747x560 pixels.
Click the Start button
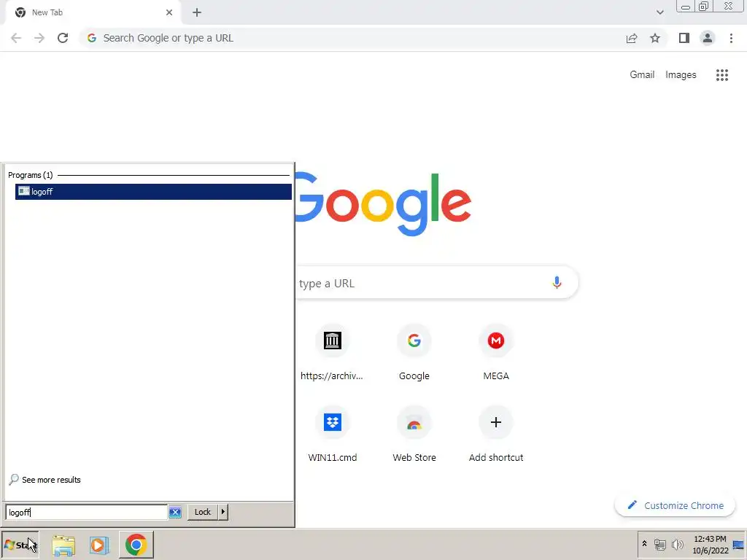tap(20, 545)
